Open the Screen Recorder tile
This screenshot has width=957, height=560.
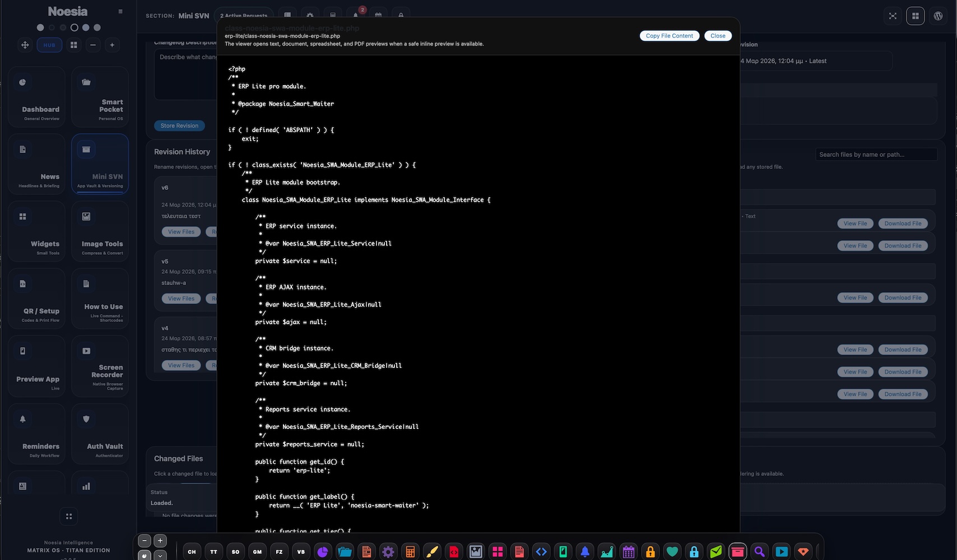point(100,366)
